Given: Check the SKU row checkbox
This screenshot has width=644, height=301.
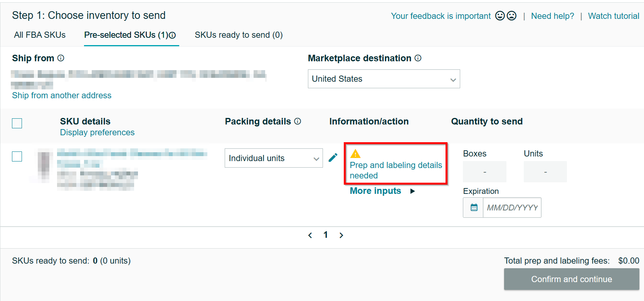Looking at the screenshot, I should click(17, 156).
